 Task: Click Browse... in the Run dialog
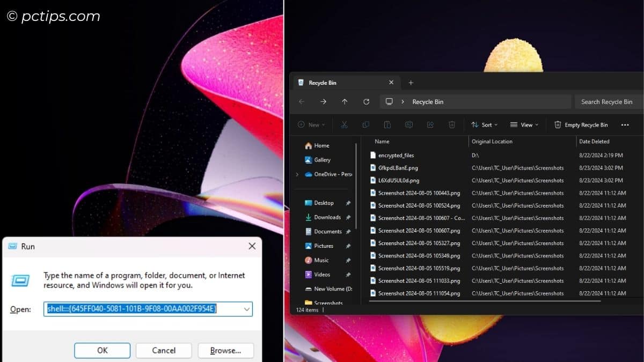(x=225, y=350)
